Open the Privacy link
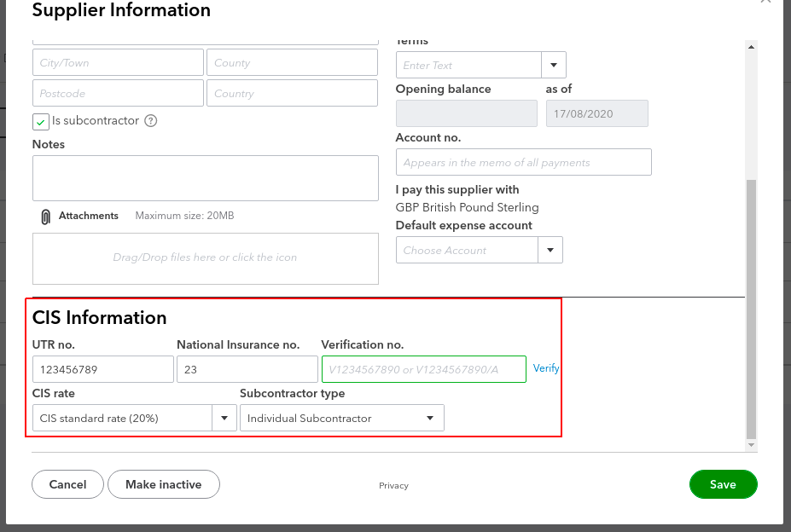The width and height of the screenshot is (791, 532). [393, 485]
